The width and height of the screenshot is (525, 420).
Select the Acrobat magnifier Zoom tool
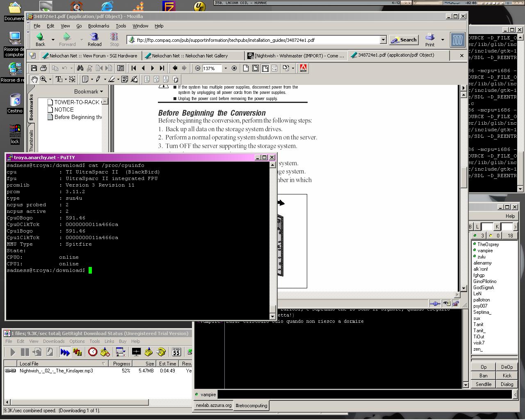[x=43, y=79]
